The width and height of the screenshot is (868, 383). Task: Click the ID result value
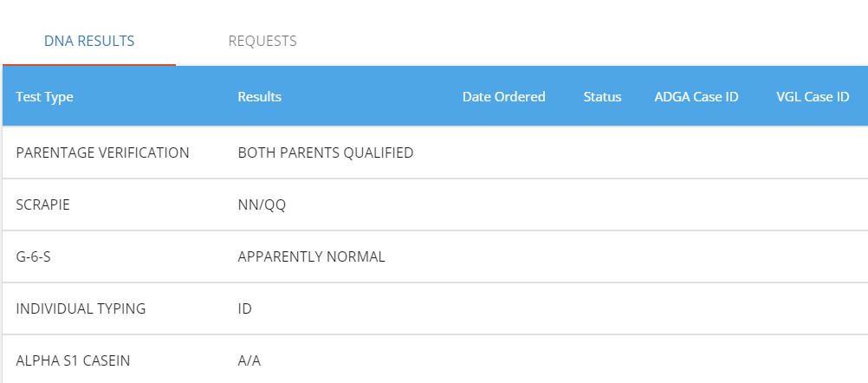tap(244, 308)
